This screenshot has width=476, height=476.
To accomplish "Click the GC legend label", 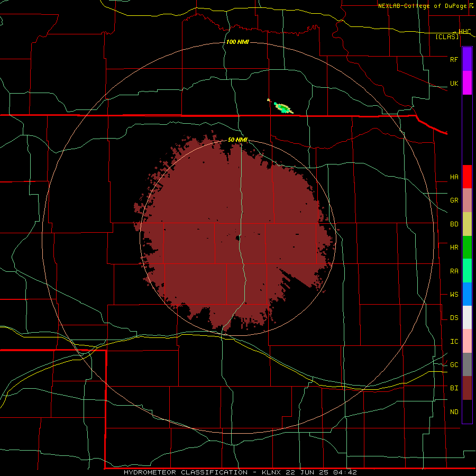I will click(x=454, y=364).
